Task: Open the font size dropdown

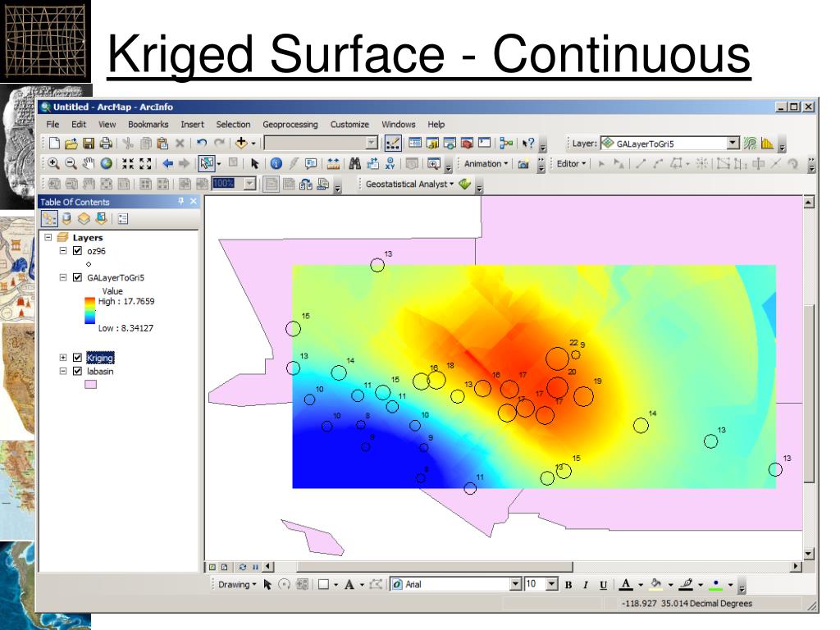Action: pyautogui.click(x=552, y=584)
